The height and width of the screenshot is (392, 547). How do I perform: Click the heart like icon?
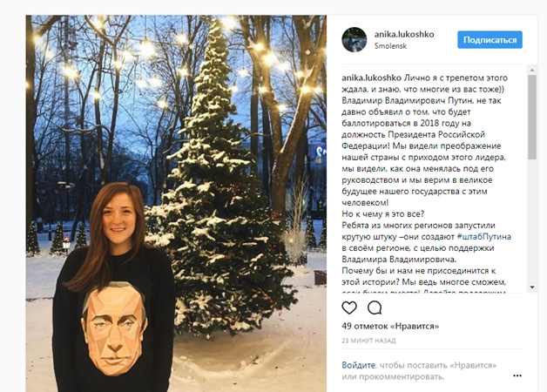point(349,308)
